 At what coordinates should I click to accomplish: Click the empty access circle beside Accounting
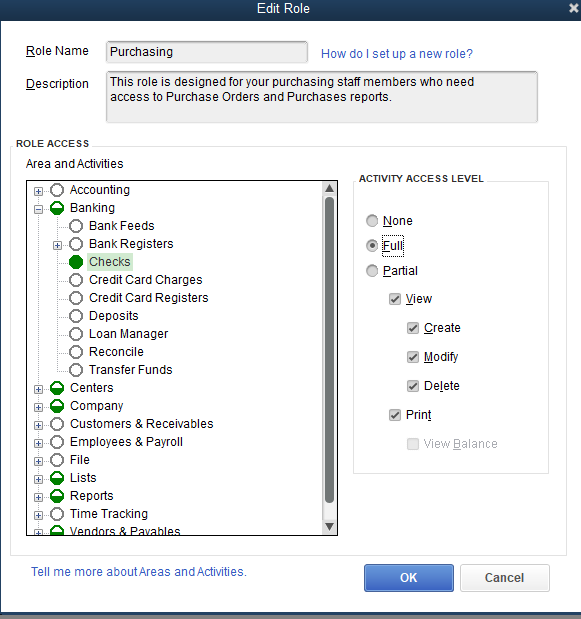57,190
